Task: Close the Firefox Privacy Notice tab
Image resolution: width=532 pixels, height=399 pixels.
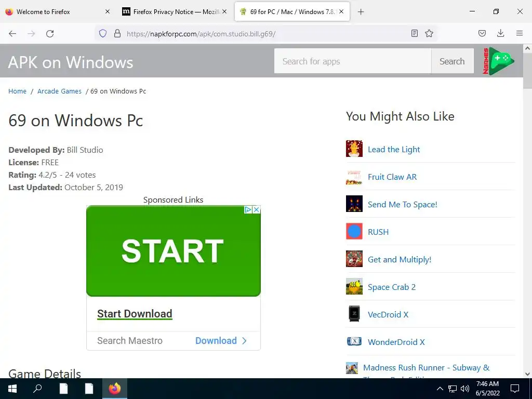Action: point(224,11)
